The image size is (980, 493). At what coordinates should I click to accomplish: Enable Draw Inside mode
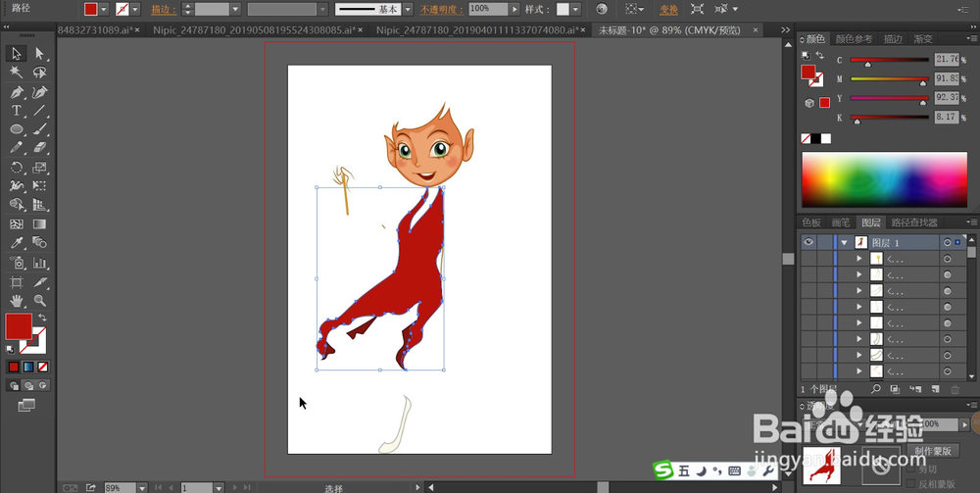(42, 385)
